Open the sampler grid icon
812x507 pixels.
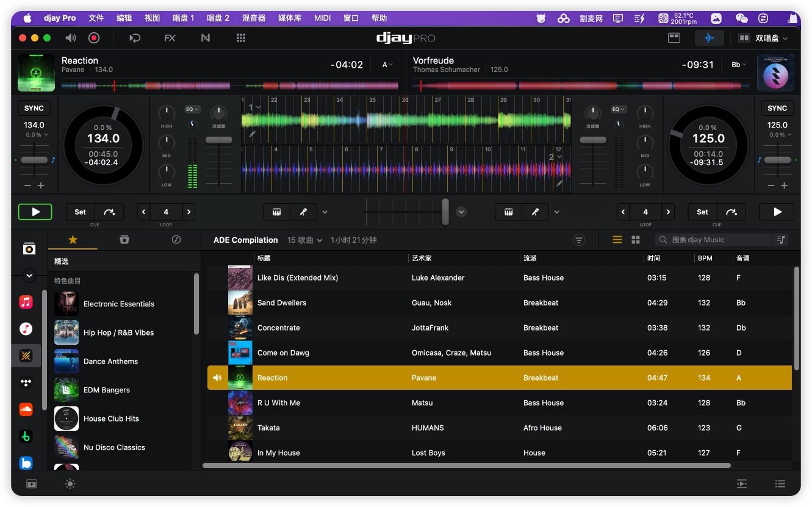pos(241,38)
